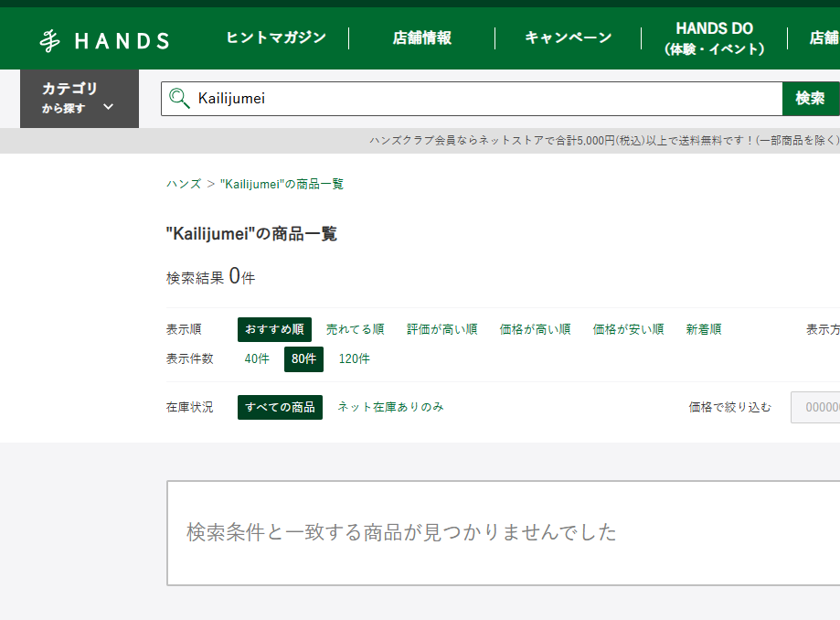Click the ハンズ breadcrumb link

[x=184, y=184]
